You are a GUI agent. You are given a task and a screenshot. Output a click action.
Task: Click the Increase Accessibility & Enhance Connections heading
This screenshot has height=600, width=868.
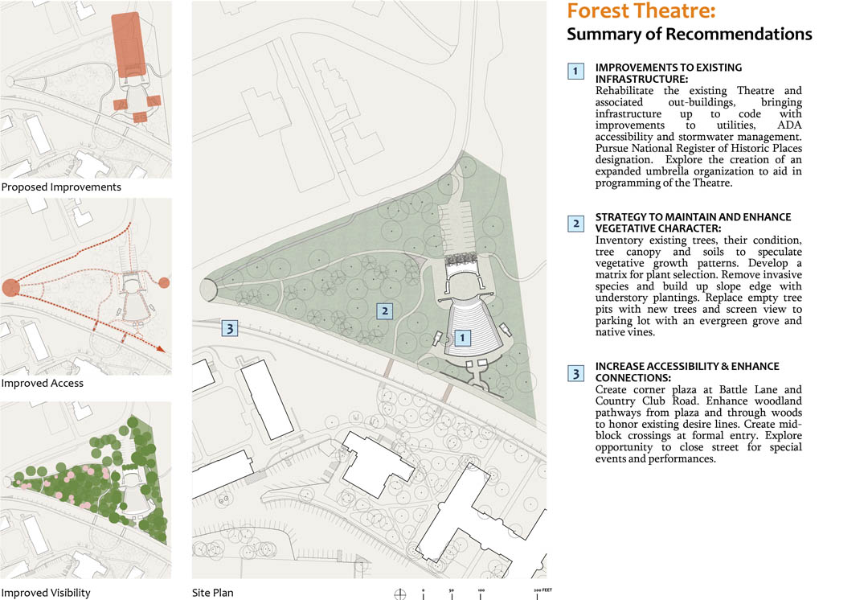pyautogui.click(x=687, y=372)
